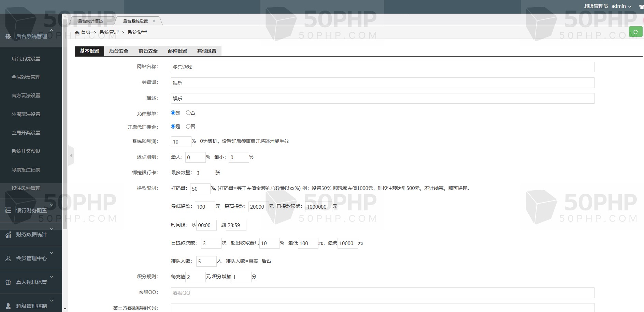Go to 彩票投注记录 in sidebar
The width and height of the screenshot is (644, 312).
(x=26, y=170)
